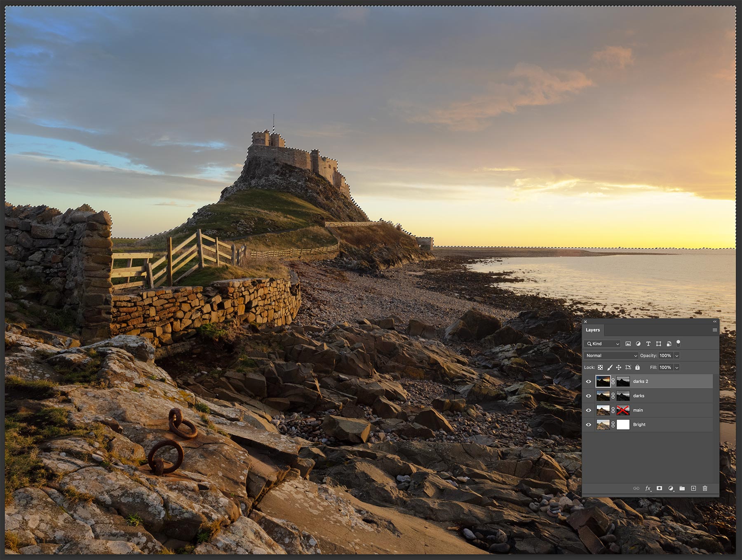
Task: Open the Kind filter type dropdown
Action: [x=603, y=344]
